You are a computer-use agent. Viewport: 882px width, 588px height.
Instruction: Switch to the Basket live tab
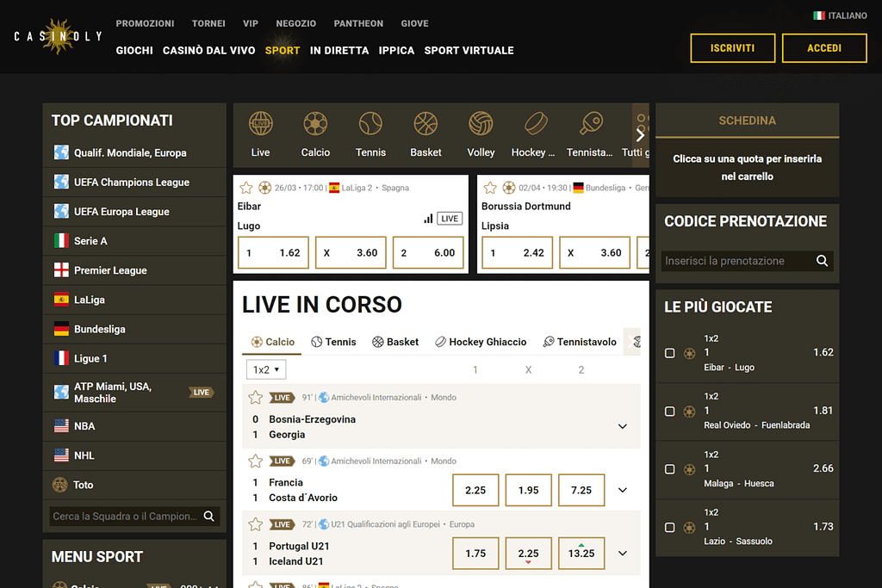(x=395, y=342)
